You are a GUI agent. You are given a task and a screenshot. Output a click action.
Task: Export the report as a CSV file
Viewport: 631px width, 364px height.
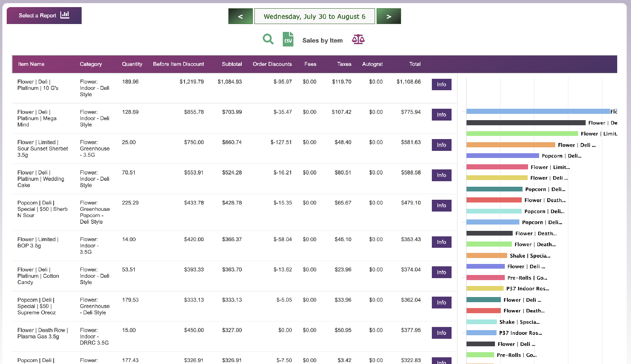tap(288, 39)
